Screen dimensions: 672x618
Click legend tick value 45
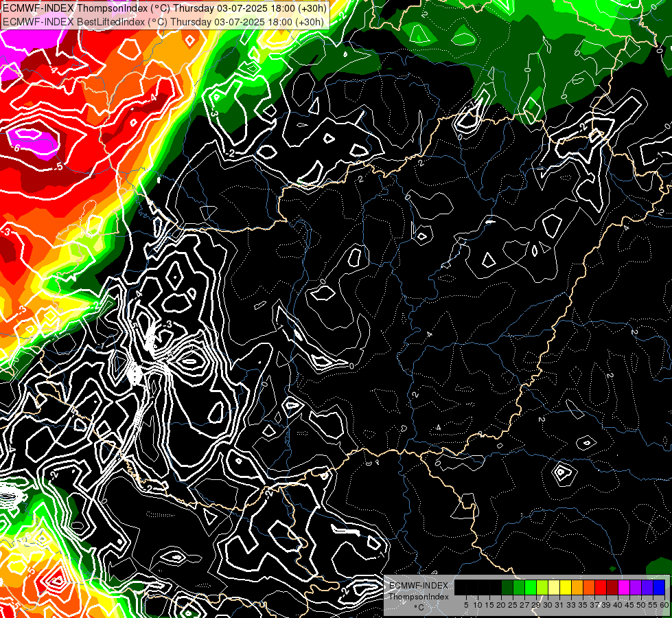[x=630, y=605]
